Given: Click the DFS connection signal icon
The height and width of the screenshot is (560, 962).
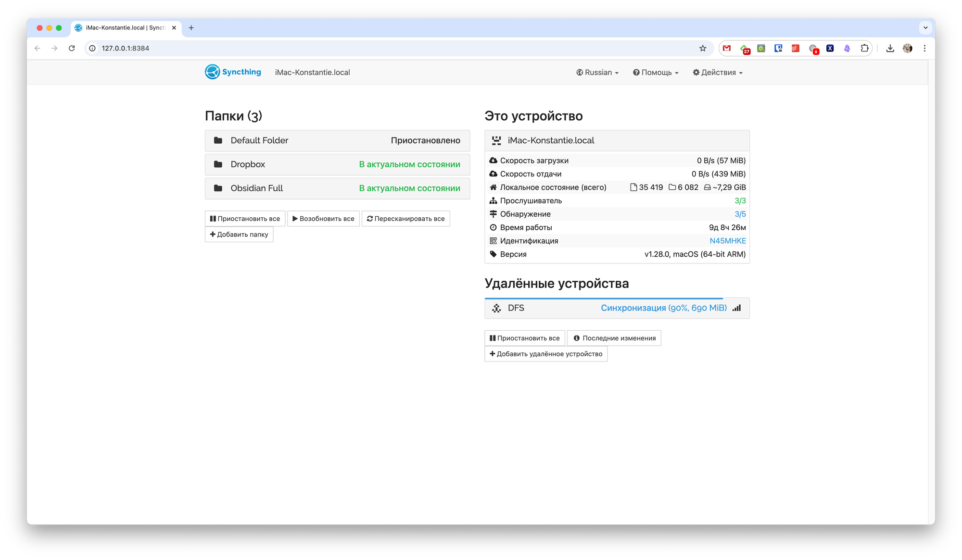Looking at the screenshot, I should tap(736, 308).
